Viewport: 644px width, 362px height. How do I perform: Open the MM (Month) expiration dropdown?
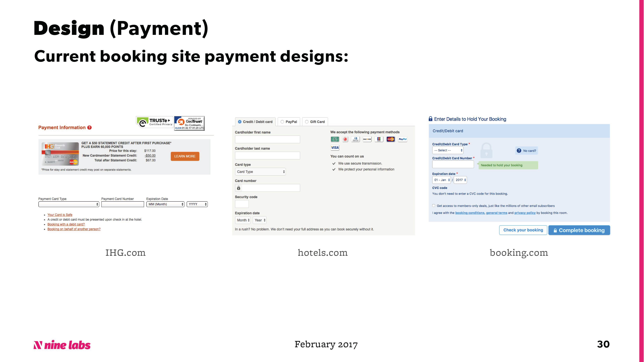pos(165,204)
